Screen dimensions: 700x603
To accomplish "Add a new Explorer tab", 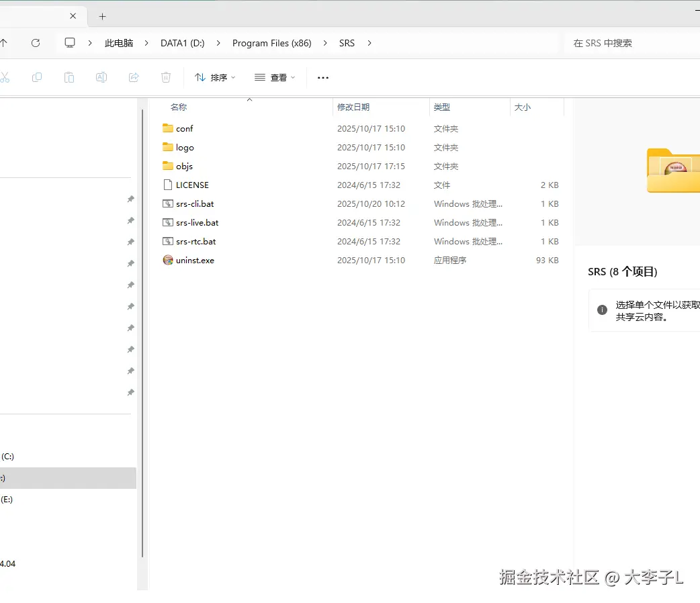I will [102, 17].
